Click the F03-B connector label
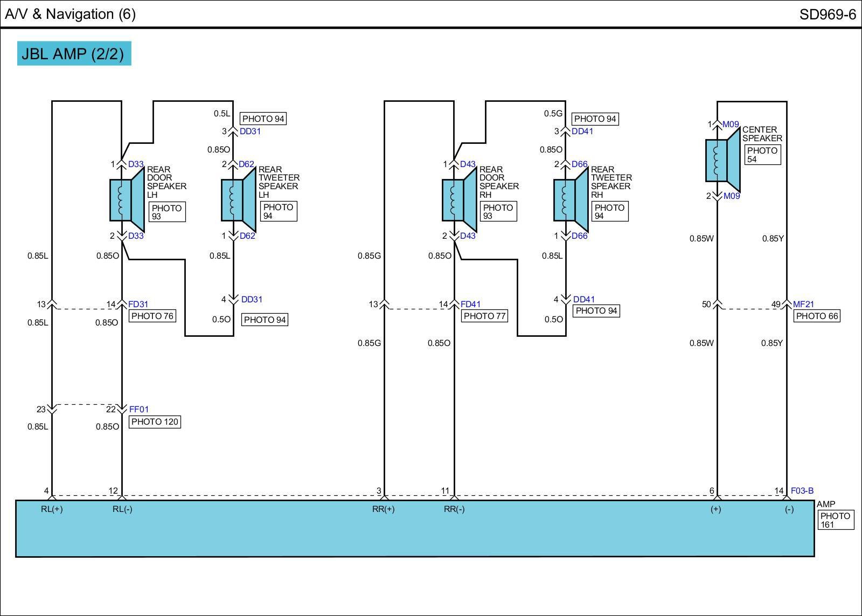Viewport: 862px width, 616px height. 802,491
